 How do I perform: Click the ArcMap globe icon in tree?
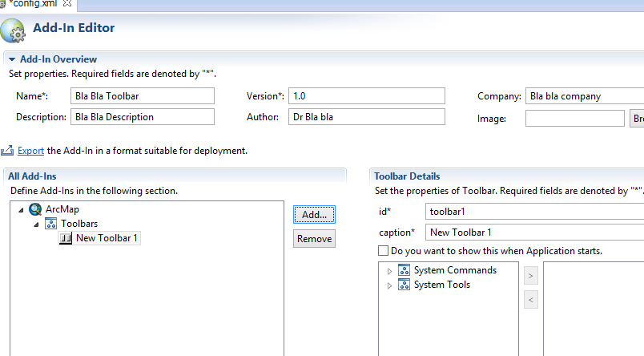(35, 209)
